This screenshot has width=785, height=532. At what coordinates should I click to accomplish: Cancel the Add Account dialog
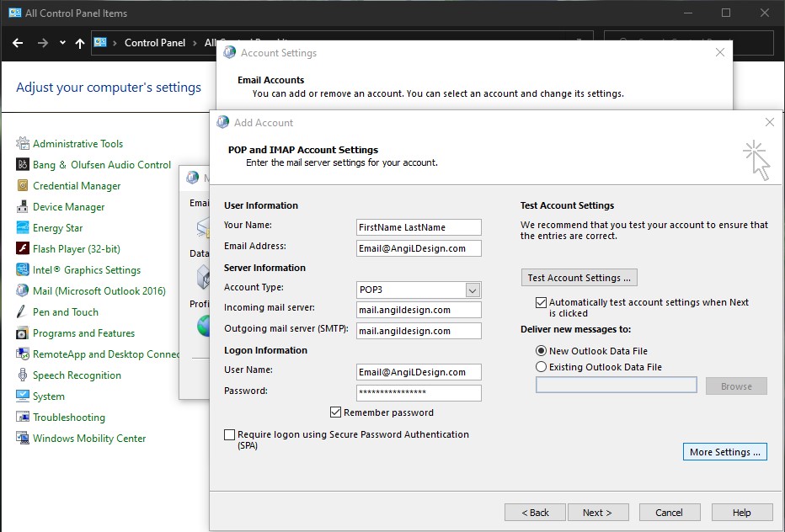(670, 513)
